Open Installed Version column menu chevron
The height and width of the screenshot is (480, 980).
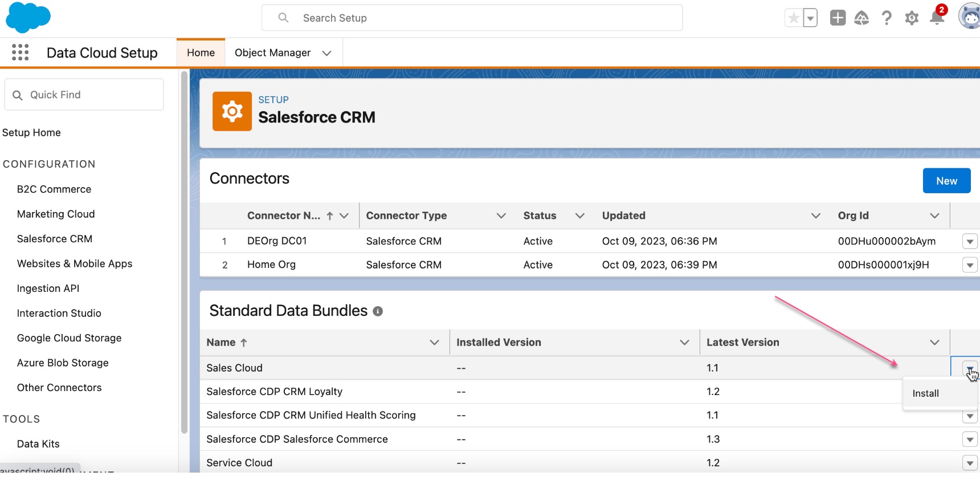[x=684, y=343]
